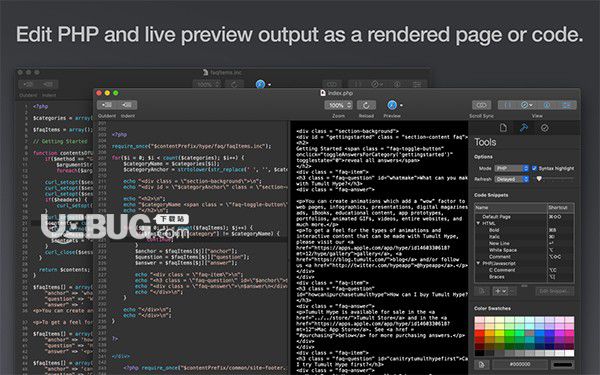Viewport: 600px width, 375px height.
Task: Pick a red swatch in Color Swatches
Action: point(479,334)
